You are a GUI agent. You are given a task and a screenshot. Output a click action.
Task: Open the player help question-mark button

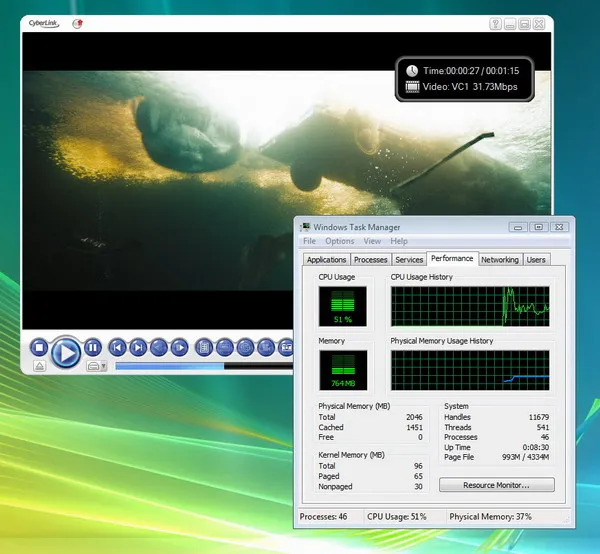pos(496,24)
